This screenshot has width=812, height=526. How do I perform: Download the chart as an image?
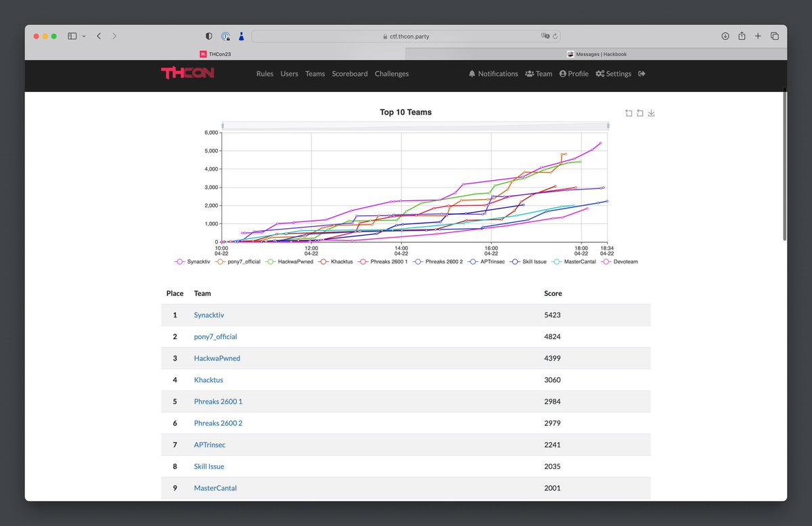651,113
